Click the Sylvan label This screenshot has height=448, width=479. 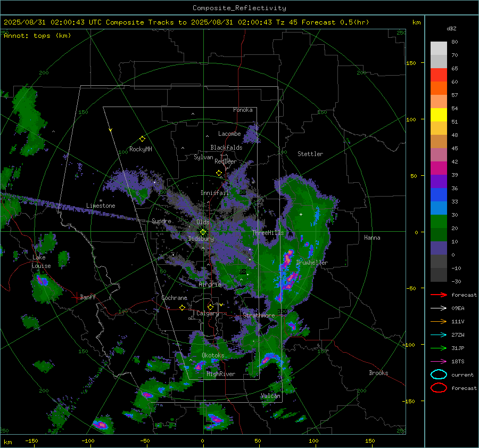pos(203,157)
